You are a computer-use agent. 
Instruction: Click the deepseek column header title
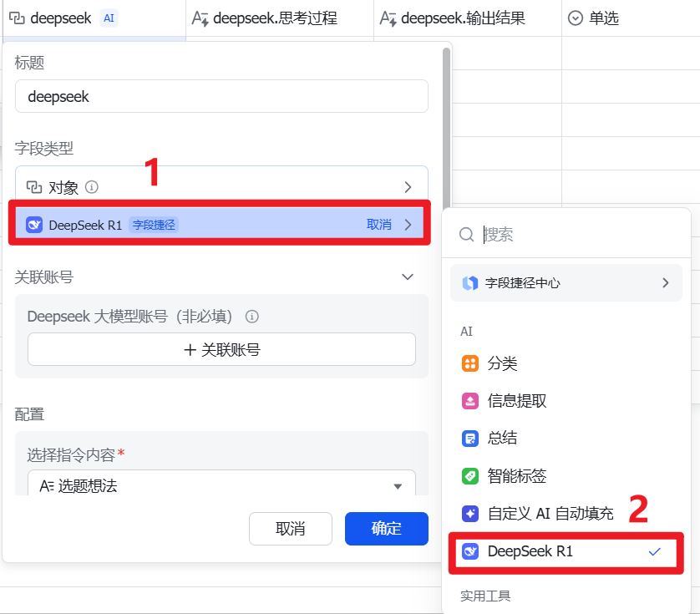61,18
